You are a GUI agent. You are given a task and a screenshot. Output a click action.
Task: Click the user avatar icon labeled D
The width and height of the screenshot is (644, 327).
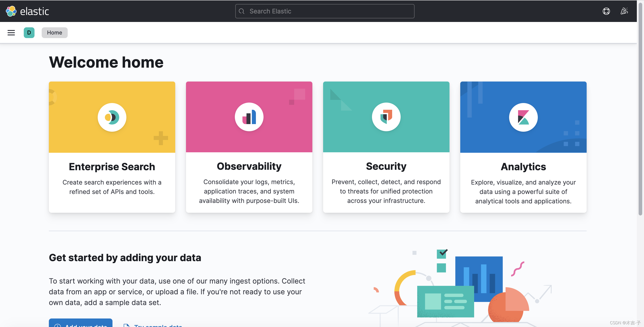click(29, 32)
